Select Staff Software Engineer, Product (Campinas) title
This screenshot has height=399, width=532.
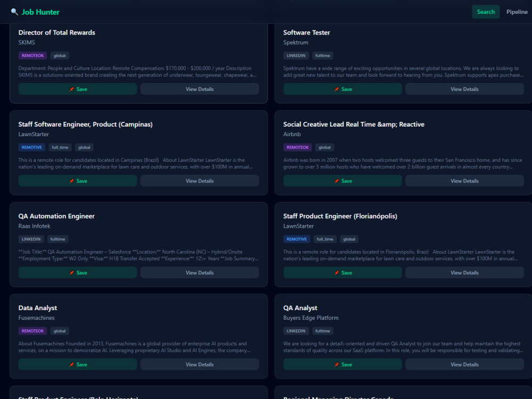86,124
